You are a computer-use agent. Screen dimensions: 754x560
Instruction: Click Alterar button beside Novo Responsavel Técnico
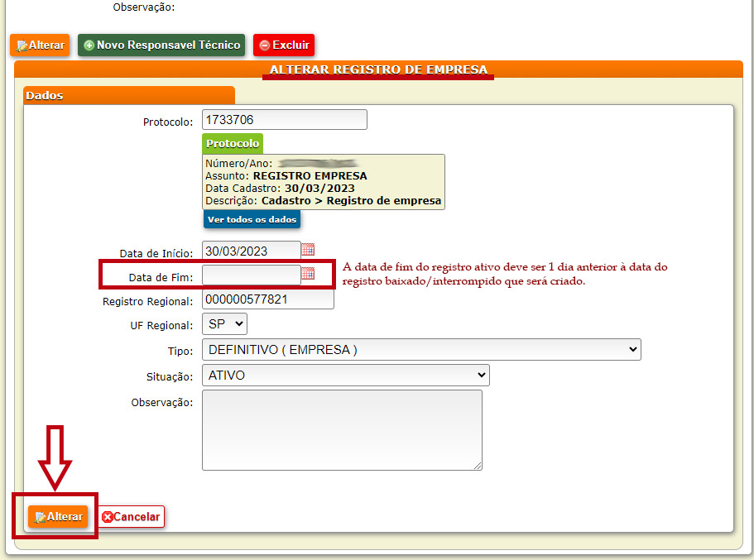coord(40,45)
